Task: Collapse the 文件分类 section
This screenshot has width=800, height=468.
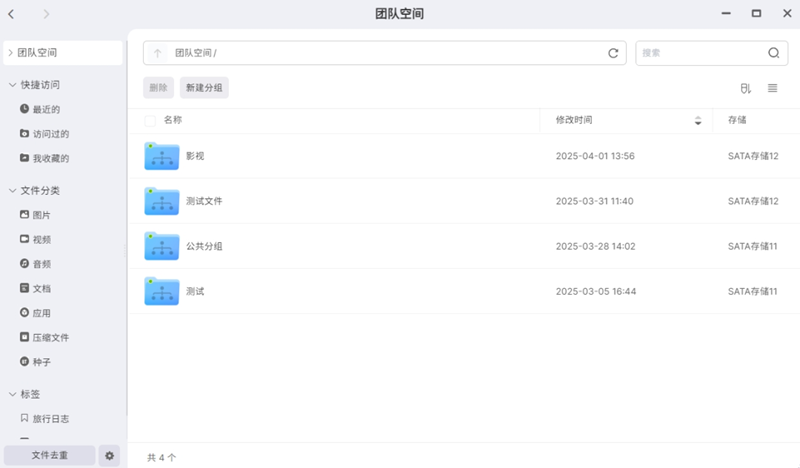Action: pyautogui.click(x=13, y=190)
